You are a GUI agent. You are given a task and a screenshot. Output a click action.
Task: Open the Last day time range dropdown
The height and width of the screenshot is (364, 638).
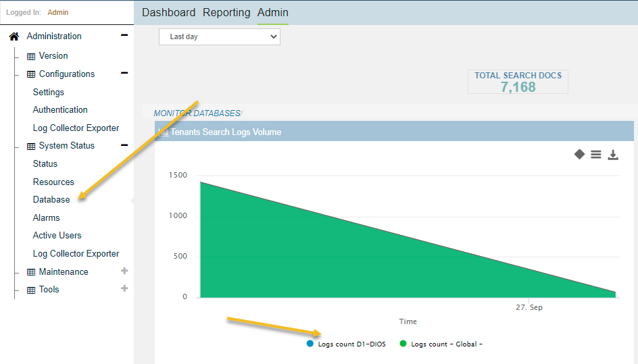pyautogui.click(x=219, y=36)
